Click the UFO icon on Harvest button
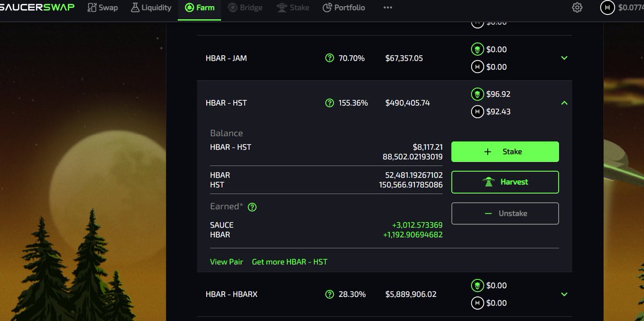This screenshot has width=644, height=321. coord(488,182)
